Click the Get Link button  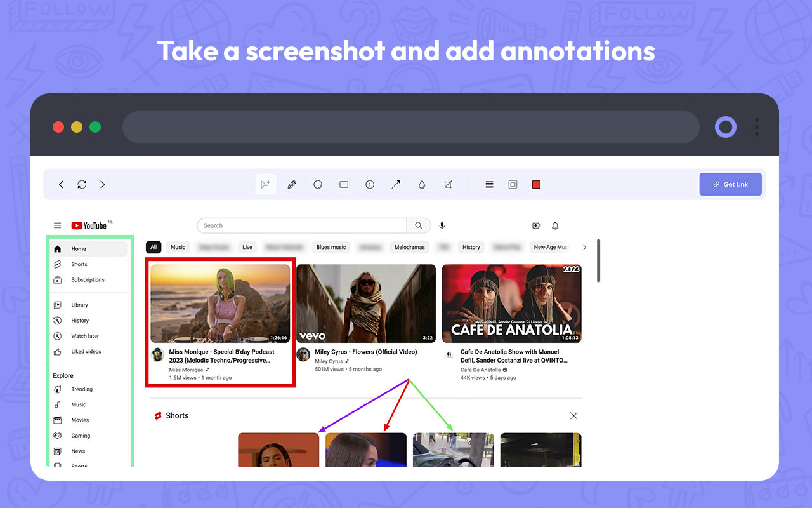[730, 184]
